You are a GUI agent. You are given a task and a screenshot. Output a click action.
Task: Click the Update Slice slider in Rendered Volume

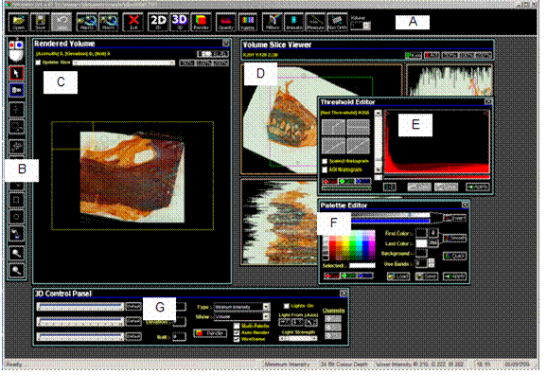pyautogui.click(x=123, y=62)
